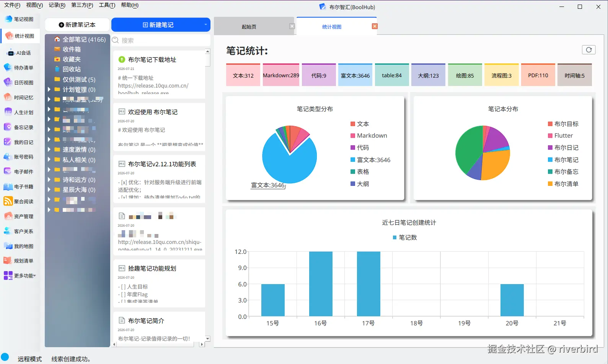
Task: Open 账号密码 in the sidebar
Action: pos(19,157)
